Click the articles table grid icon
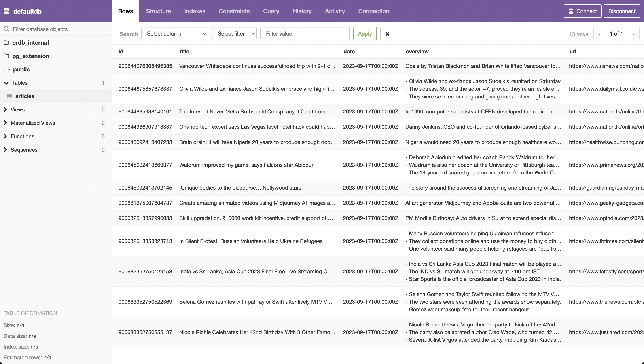 10,96
